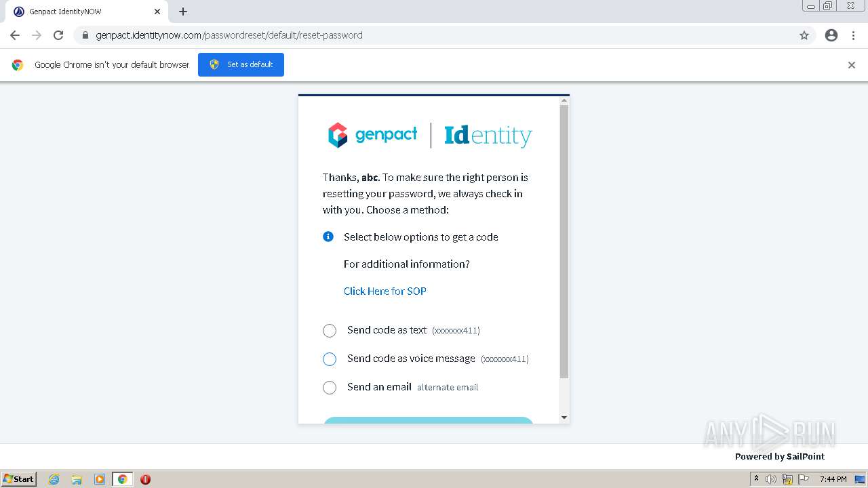The image size is (868, 488).
Task: Go back using browser back arrow
Action: 15,35
